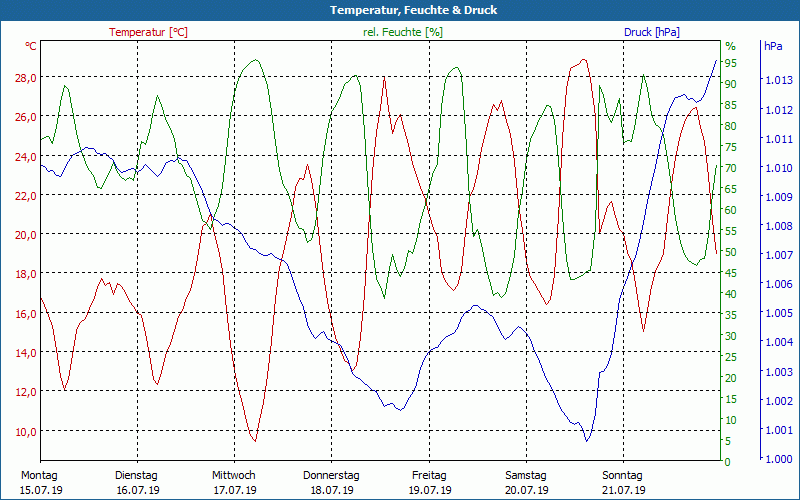This screenshot has width=800, height=500.
Task: Select the Sonntag 21.07.19 date label
Action: (624, 482)
